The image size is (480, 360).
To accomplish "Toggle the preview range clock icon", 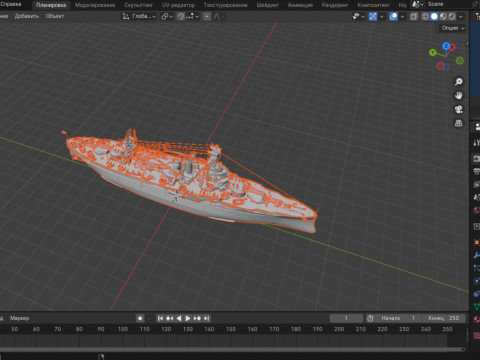I will pyautogui.click(x=370, y=318).
